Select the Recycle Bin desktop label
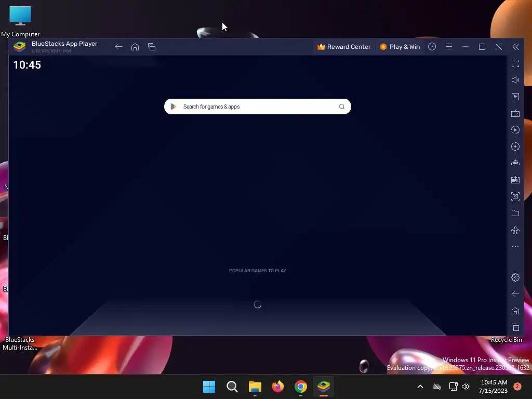Image resolution: width=532 pixels, height=399 pixels. pyautogui.click(x=506, y=340)
